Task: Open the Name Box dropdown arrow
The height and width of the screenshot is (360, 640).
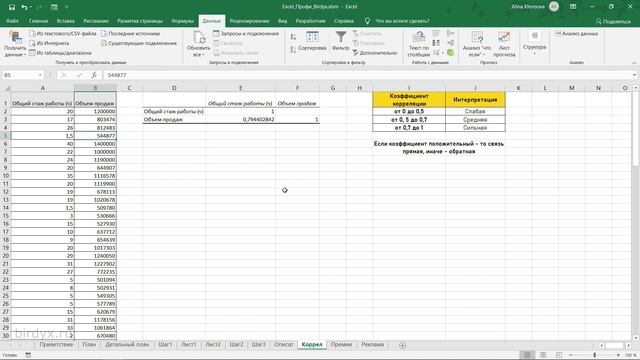Action: click(x=40, y=75)
